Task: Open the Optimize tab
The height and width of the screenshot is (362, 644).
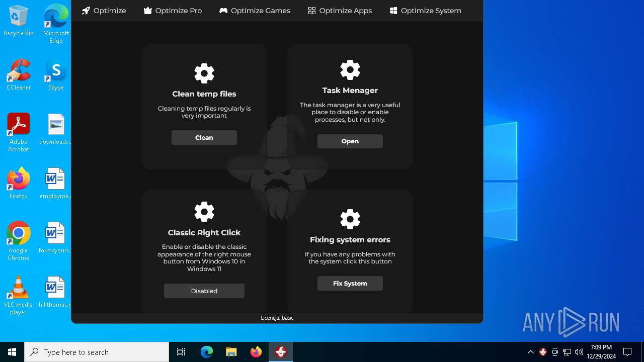Action: tap(104, 11)
